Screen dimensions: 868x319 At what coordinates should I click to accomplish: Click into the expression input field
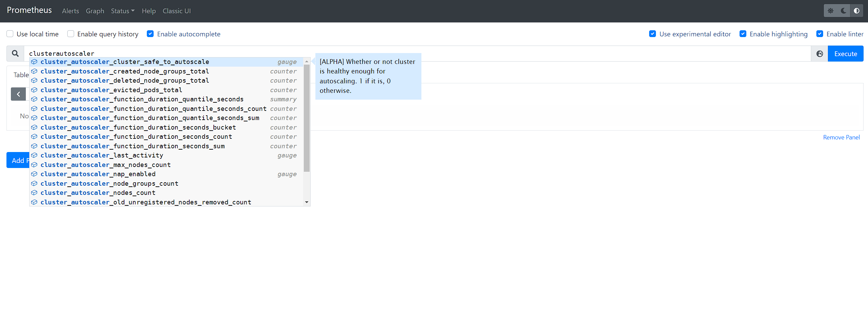pyautogui.click(x=417, y=53)
